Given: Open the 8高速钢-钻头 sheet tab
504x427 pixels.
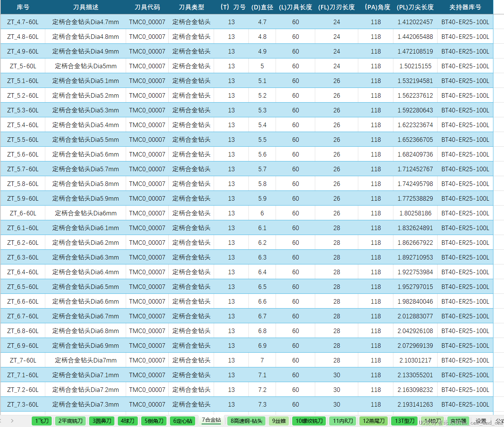Looking at the screenshot, I should point(247,421).
